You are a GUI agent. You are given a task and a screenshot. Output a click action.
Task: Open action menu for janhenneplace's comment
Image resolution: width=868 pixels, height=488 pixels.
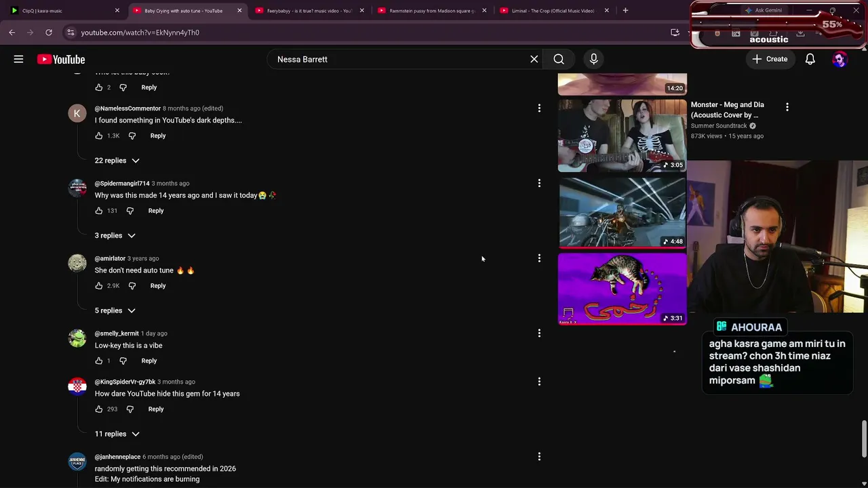pyautogui.click(x=539, y=457)
